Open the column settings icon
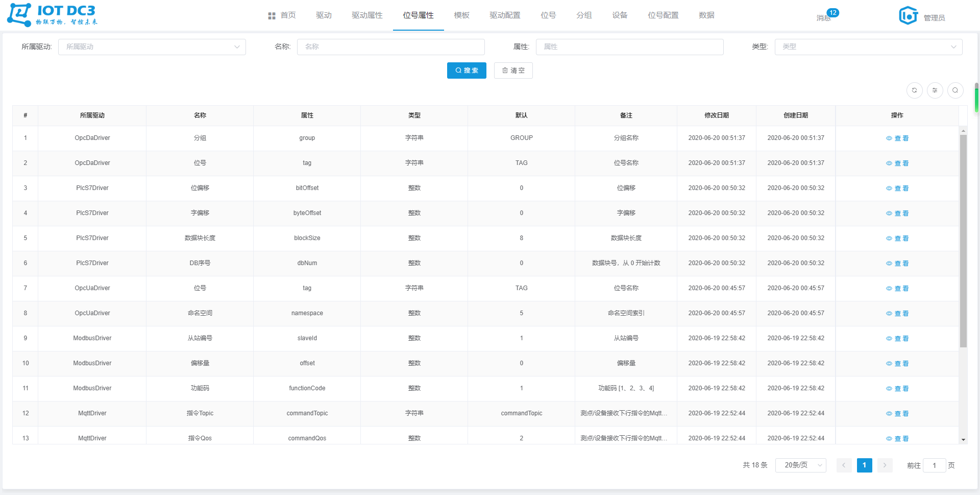The image size is (980, 495). 935,90
